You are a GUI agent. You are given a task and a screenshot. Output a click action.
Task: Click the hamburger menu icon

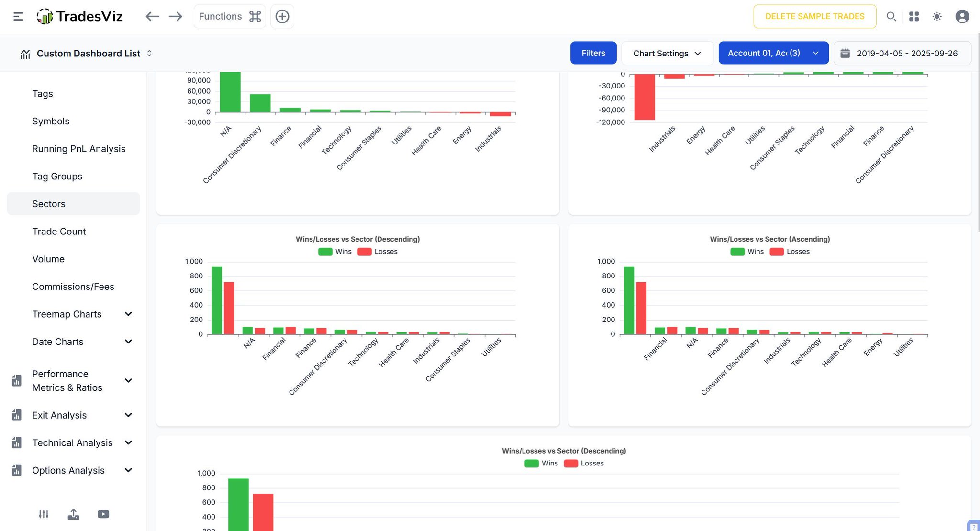click(x=18, y=16)
